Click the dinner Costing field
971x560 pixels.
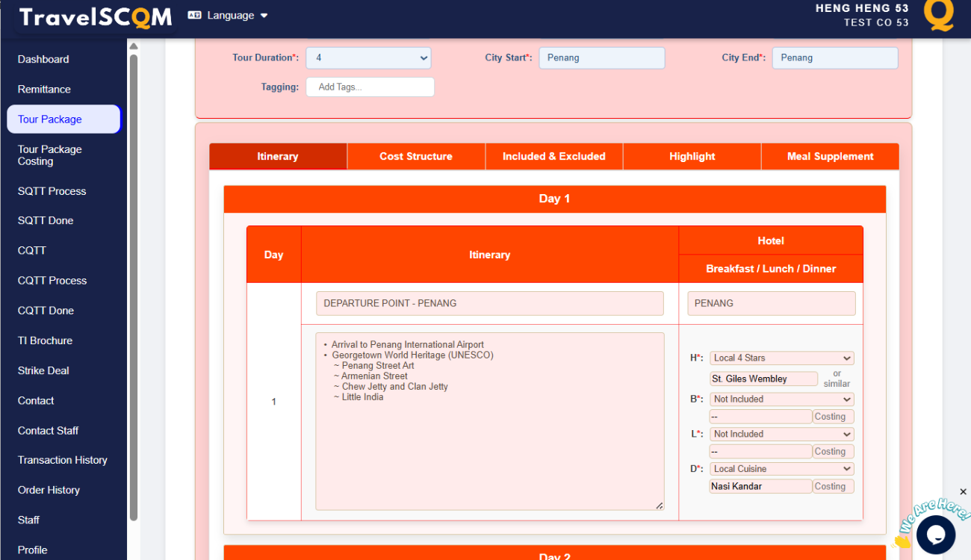tap(833, 486)
